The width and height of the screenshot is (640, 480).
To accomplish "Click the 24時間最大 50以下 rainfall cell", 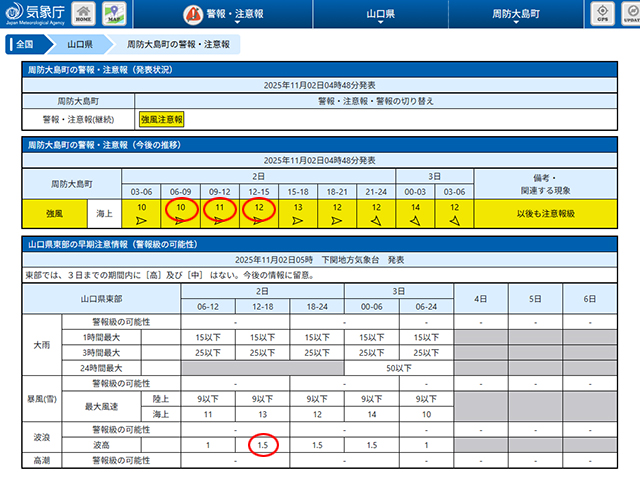I will (396, 367).
